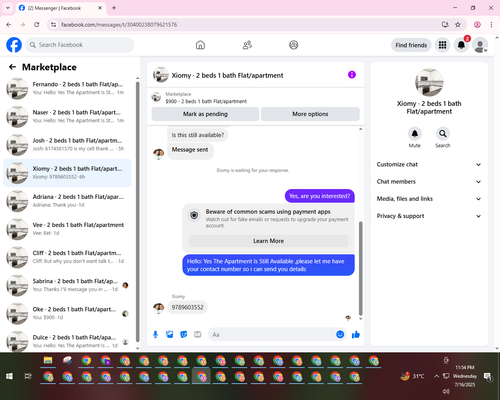500x400 pixels.
Task: Open the Friends icon in the top navigation
Action: (x=247, y=45)
